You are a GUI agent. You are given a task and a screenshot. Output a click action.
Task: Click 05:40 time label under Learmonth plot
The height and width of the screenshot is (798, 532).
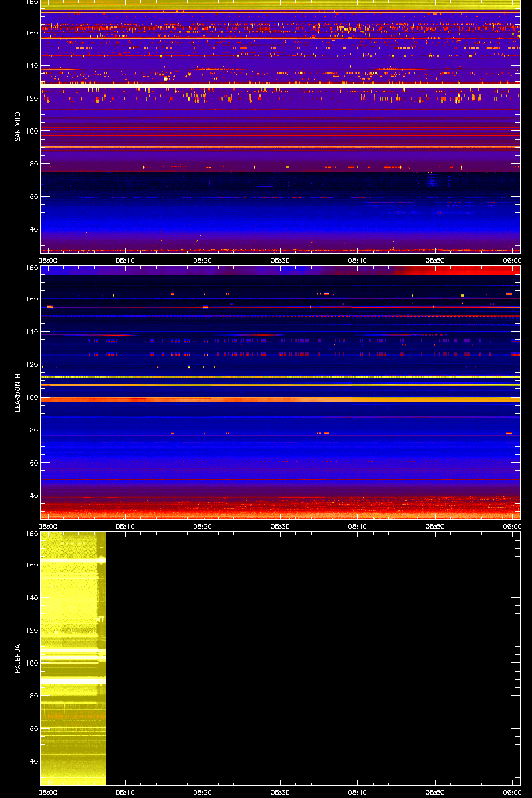coord(358,527)
